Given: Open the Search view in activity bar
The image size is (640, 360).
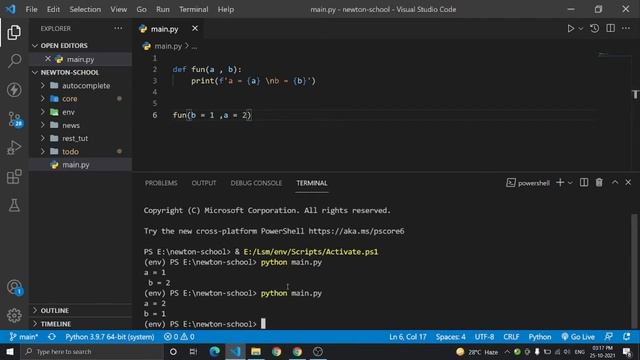Looking at the screenshot, I should tap(14, 61).
